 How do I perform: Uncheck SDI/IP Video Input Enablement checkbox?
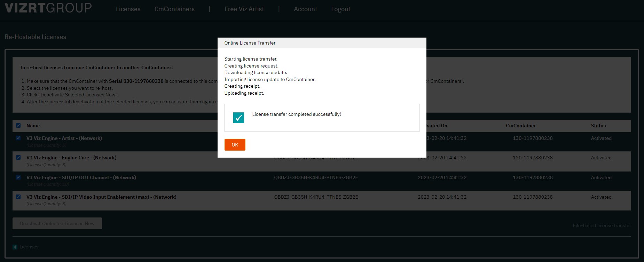tap(18, 197)
